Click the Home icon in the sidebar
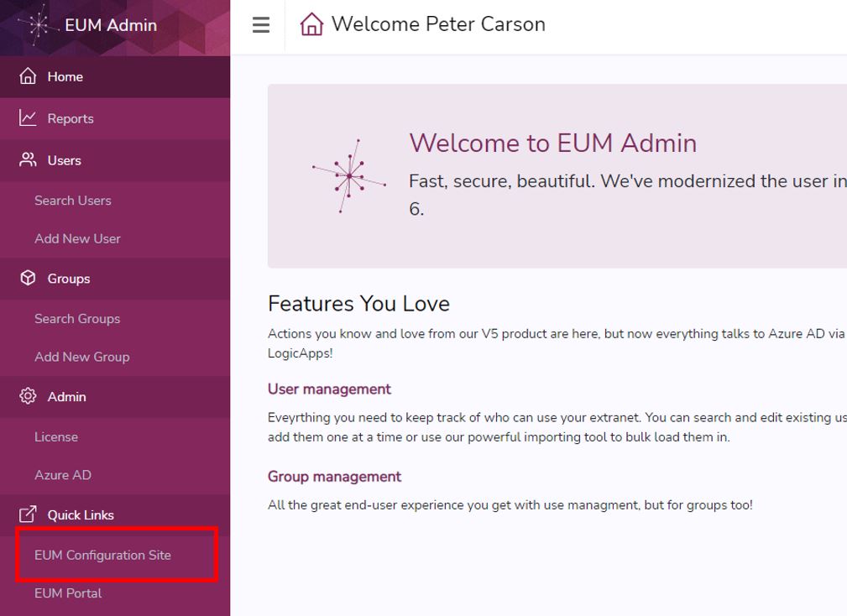The image size is (847, 616). pyautogui.click(x=29, y=76)
